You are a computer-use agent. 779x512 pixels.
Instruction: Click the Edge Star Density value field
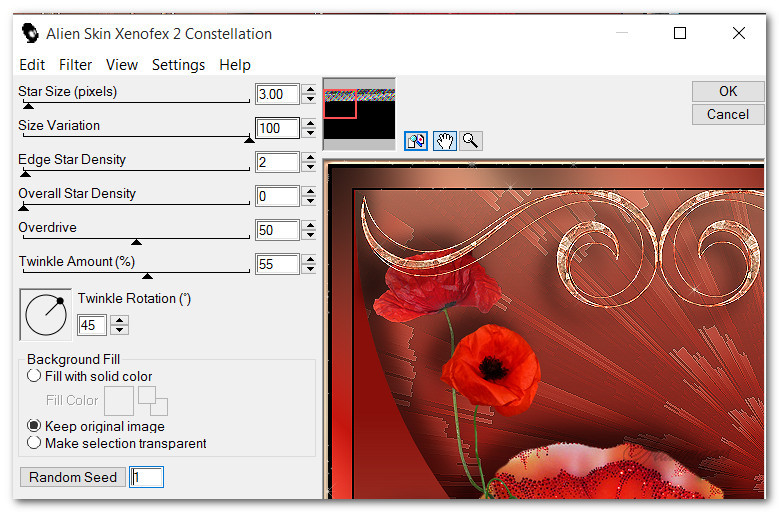pyautogui.click(x=277, y=162)
